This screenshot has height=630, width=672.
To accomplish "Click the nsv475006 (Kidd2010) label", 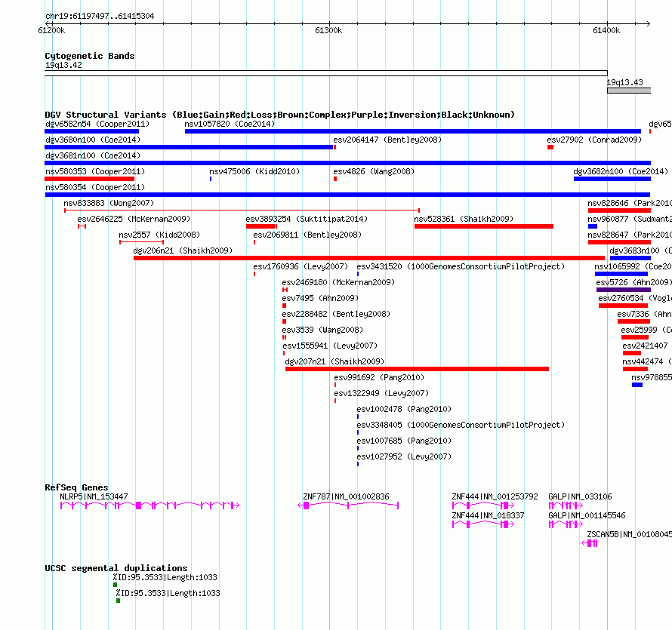I will [254, 172].
